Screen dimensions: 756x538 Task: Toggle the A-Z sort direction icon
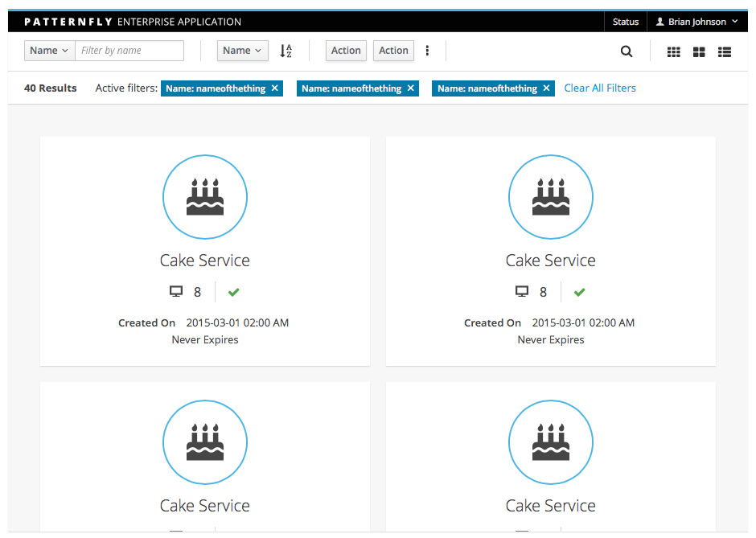click(x=286, y=51)
